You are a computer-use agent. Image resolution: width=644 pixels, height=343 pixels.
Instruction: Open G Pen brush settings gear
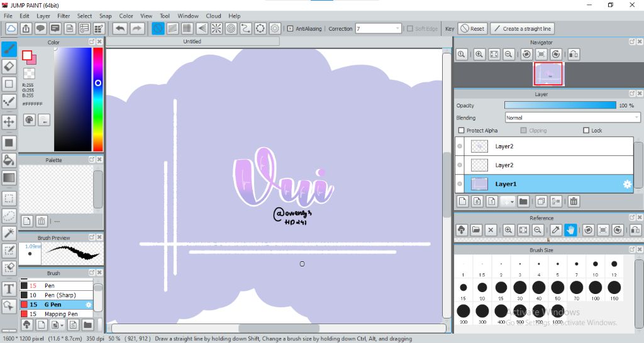[88, 305]
